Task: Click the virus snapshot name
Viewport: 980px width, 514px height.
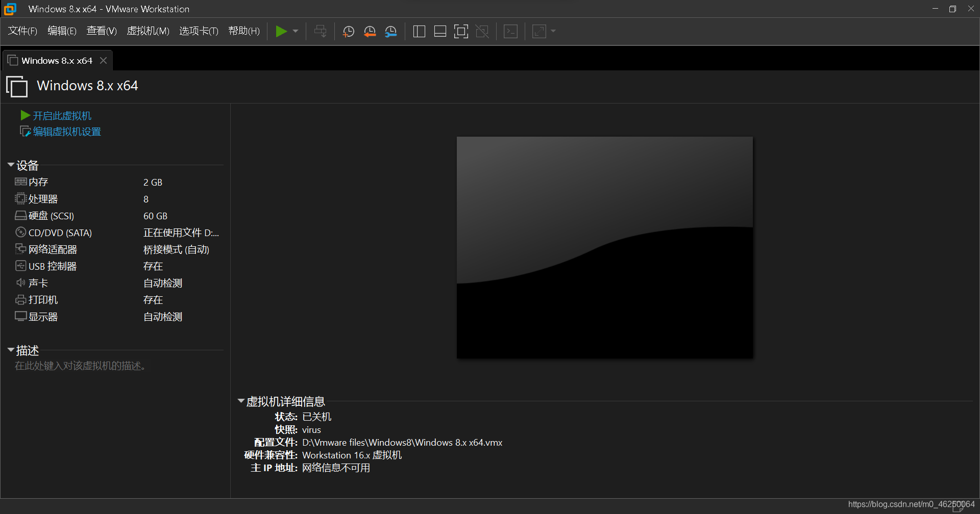Action: click(x=311, y=429)
